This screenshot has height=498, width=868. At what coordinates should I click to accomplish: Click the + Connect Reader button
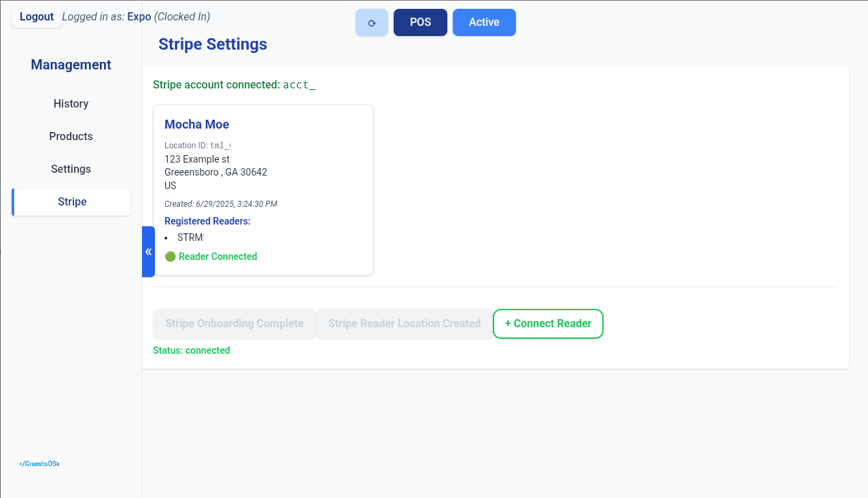click(548, 324)
